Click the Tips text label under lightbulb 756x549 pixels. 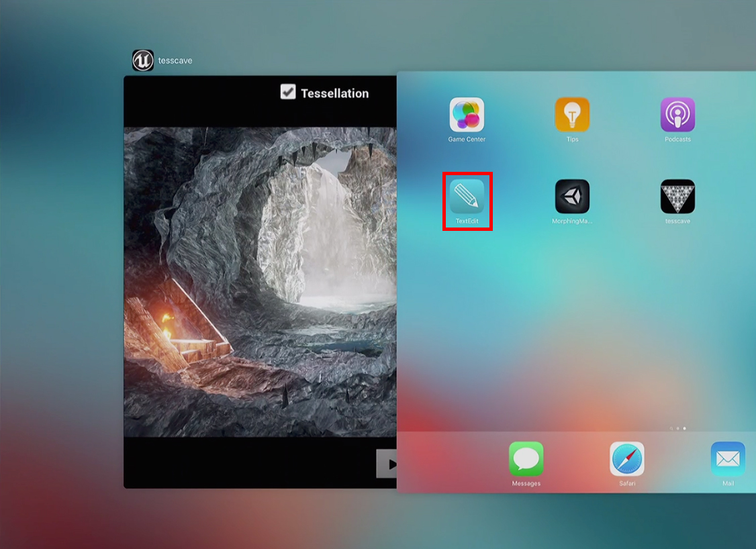pyautogui.click(x=572, y=140)
